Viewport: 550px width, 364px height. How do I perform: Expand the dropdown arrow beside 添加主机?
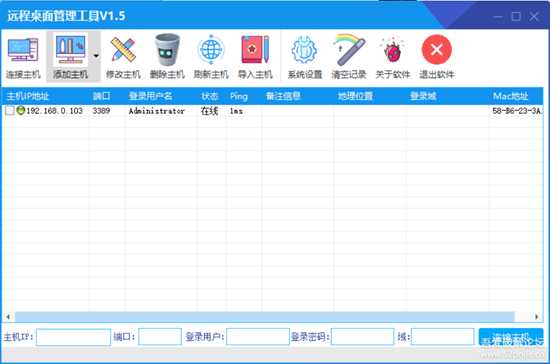[x=96, y=55]
